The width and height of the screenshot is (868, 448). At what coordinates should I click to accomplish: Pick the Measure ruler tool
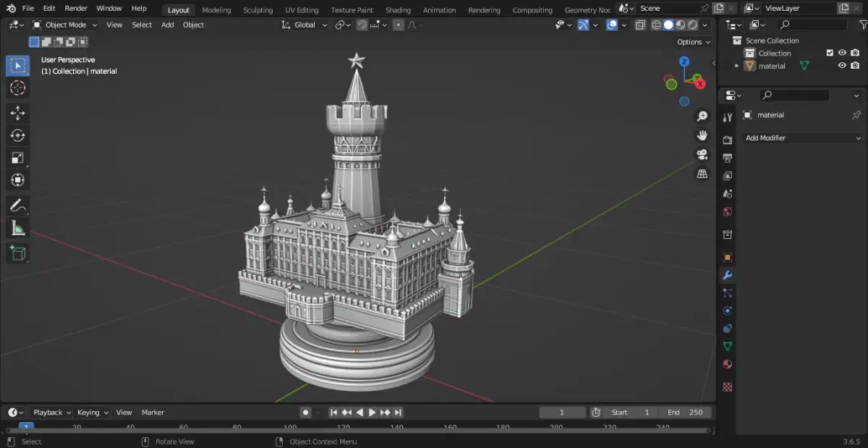[x=18, y=229]
